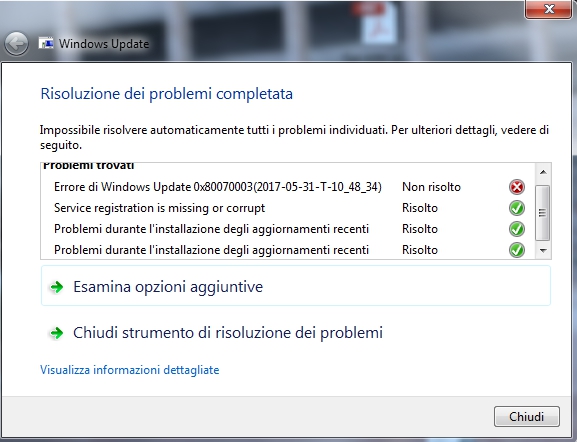The image size is (577, 442).
Task: Click green check next to Service registration
Action: tap(517, 208)
